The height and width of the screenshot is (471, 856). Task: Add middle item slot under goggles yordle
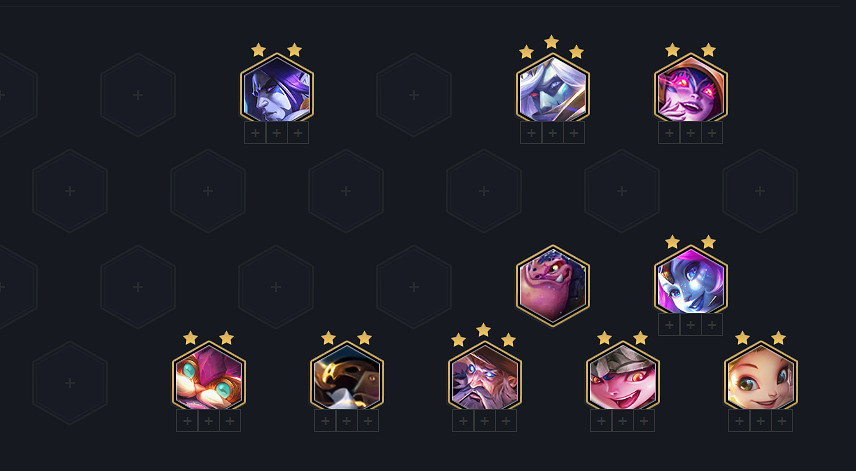(x=209, y=421)
